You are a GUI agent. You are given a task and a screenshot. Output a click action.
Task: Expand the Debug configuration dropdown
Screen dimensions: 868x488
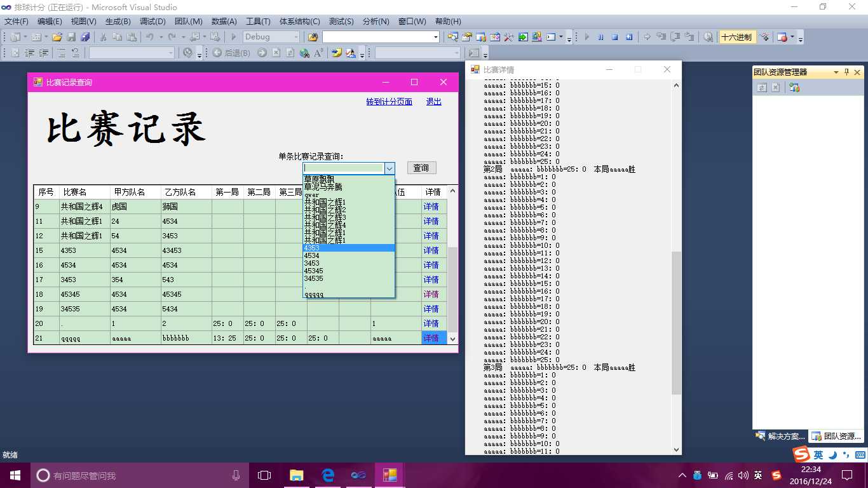pos(295,37)
